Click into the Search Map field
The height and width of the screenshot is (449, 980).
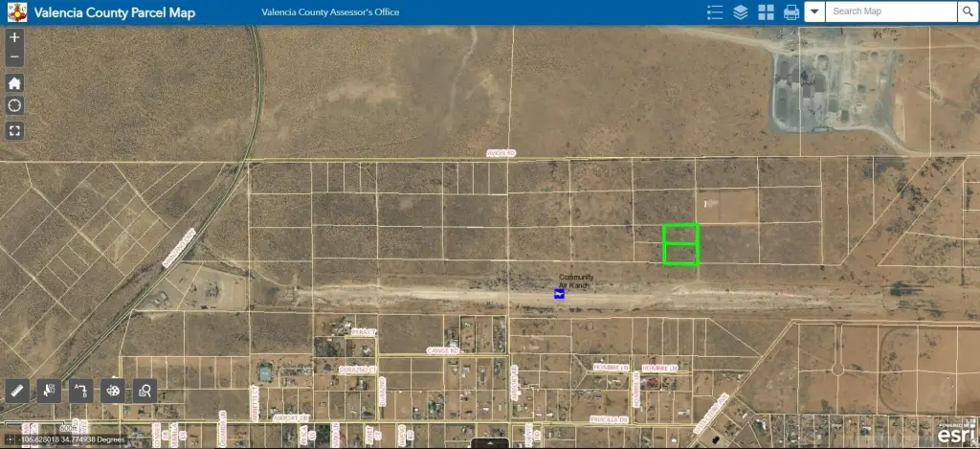tap(892, 11)
